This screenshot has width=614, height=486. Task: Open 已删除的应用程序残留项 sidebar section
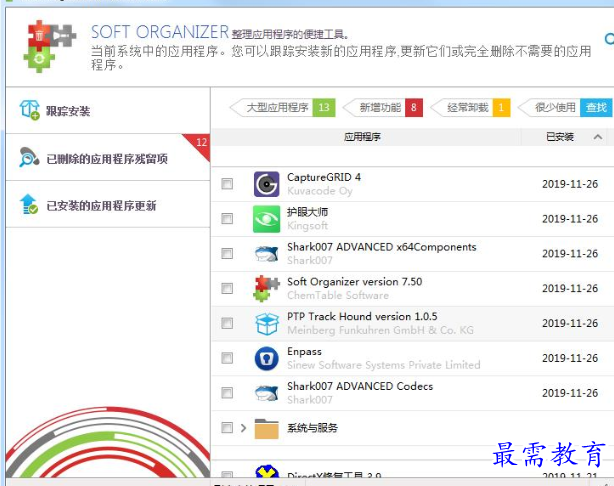pos(108,157)
